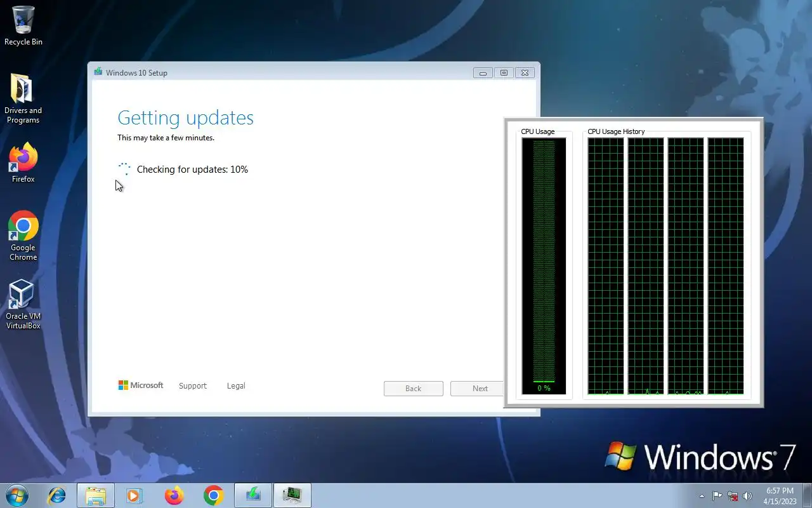Click the network status tray icon
This screenshot has width=812, height=508.
(x=733, y=496)
